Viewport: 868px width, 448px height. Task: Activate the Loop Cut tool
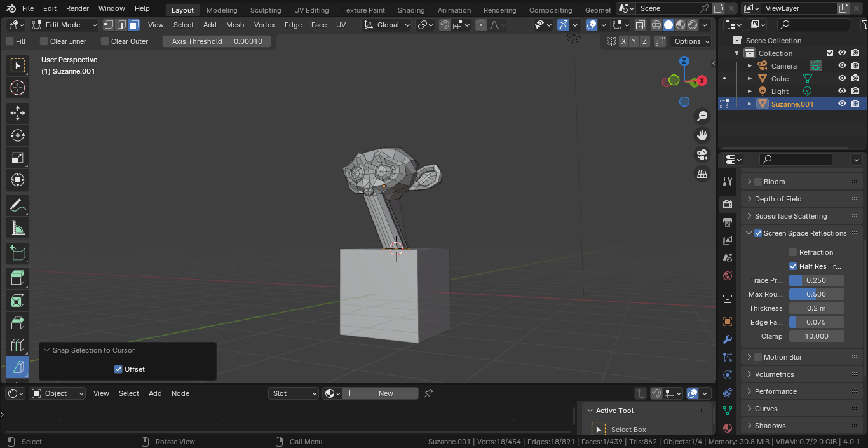pyautogui.click(x=18, y=345)
